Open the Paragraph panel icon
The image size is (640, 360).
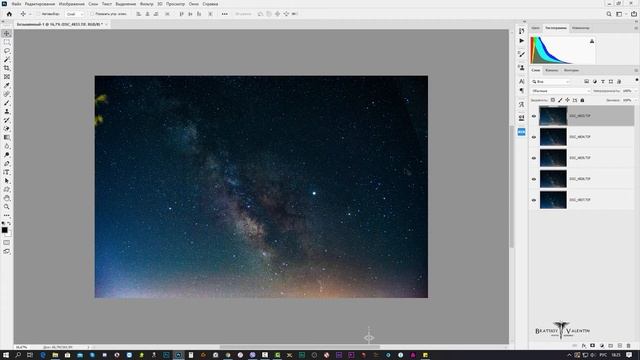tap(521, 91)
